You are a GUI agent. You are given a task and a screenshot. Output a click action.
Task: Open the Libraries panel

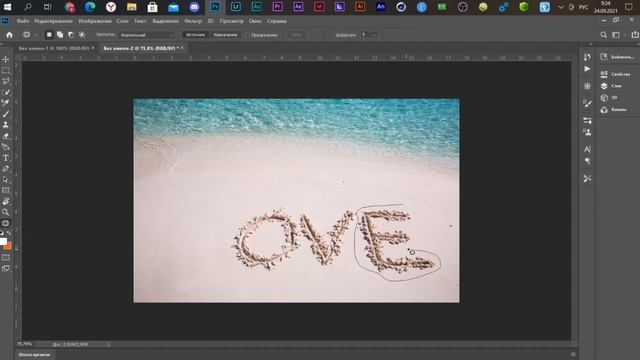click(x=617, y=57)
